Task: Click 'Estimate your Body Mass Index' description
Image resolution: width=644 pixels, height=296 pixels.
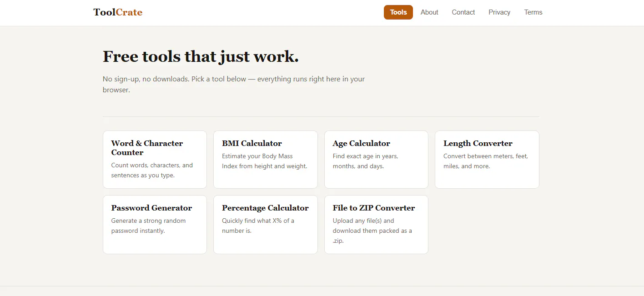Action: (264, 161)
